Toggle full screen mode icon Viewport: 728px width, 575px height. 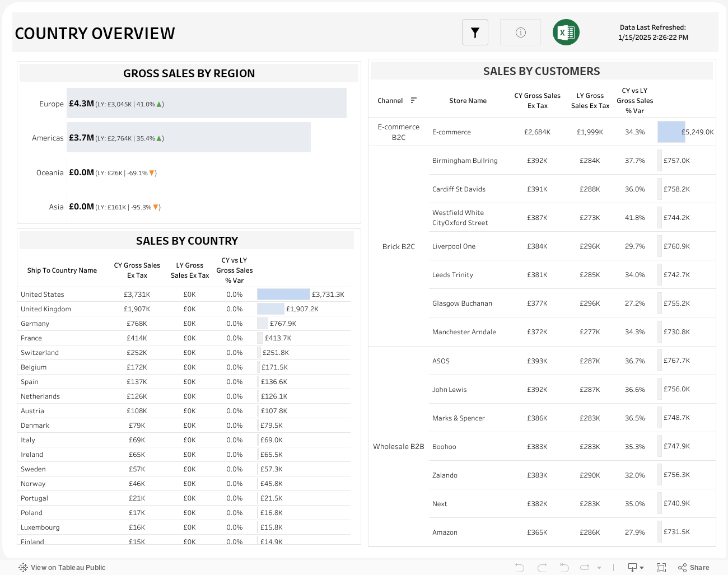661,568
